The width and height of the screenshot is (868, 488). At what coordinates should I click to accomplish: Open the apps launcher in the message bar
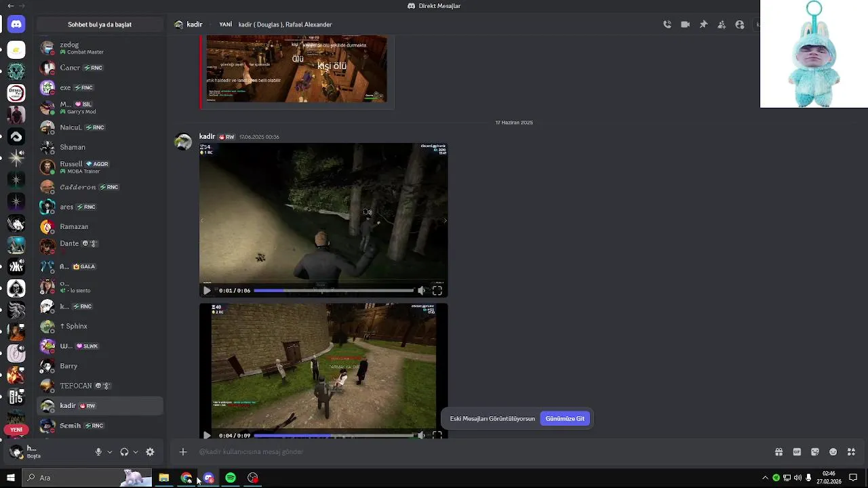(x=851, y=452)
